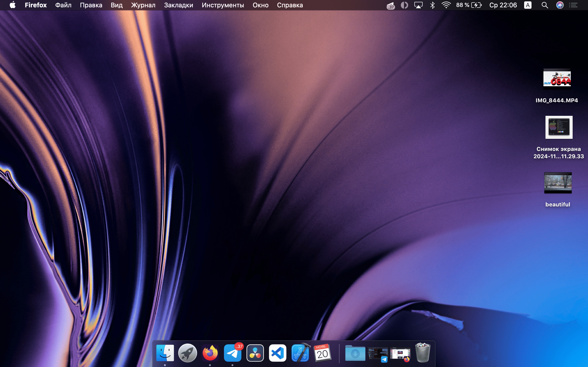The width and height of the screenshot is (588, 367).
Task: Open the AirPlay display menu
Action: coord(418,5)
